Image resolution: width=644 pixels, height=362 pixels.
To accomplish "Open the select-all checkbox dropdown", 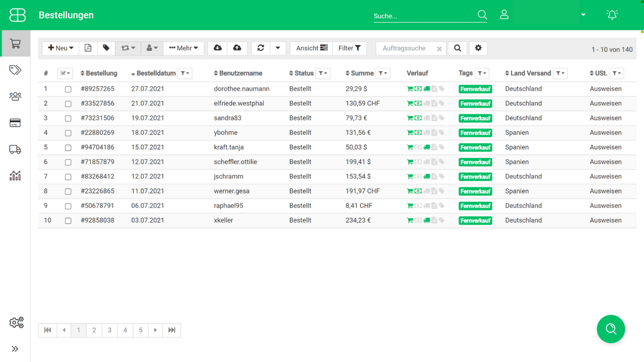I will (x=65, y=73).
